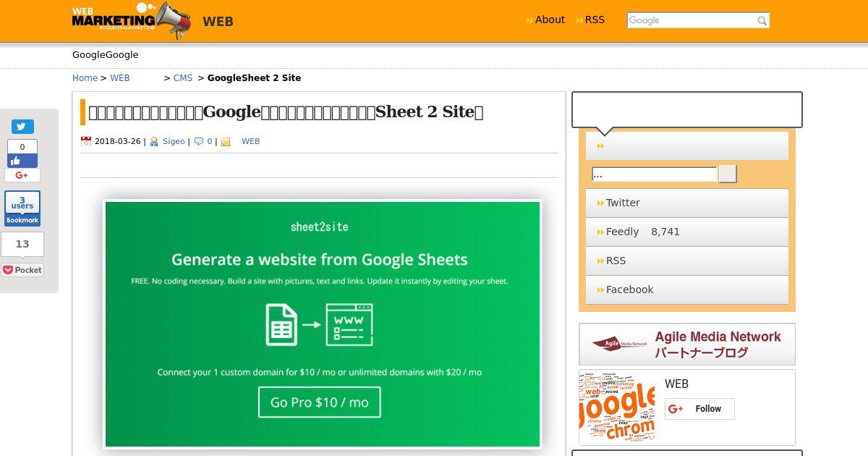The width and height of the screenshot is (868, 456).
Task: Click the 3 users Bookmark button
Action: [x=22, y=208]
